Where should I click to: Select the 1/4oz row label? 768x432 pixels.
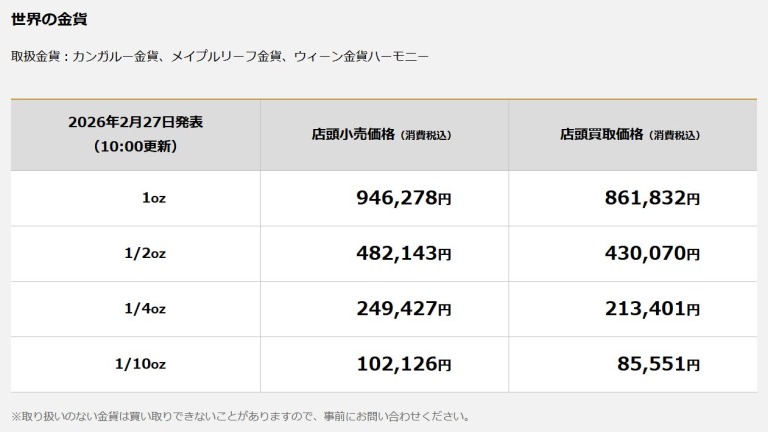pos(145,309)
